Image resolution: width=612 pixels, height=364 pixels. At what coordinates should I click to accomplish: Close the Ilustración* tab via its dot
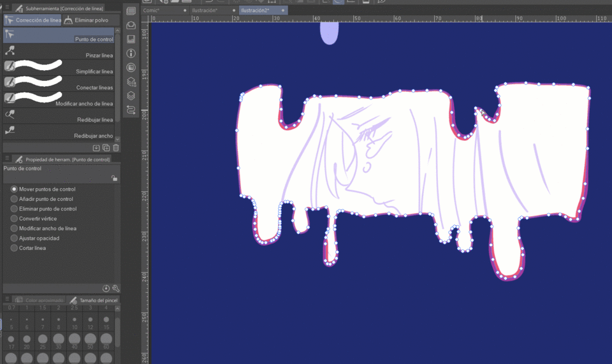pyautogui.click(x=234, y=11)
